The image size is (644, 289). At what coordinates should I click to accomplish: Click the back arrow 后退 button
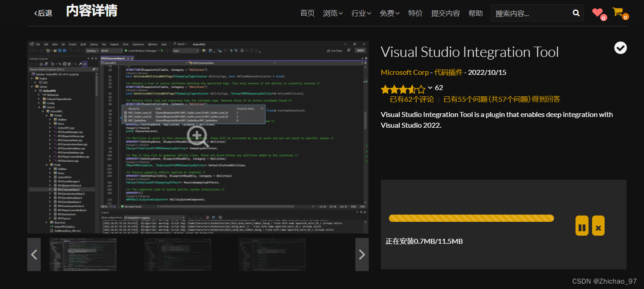(x=43, y=13)
